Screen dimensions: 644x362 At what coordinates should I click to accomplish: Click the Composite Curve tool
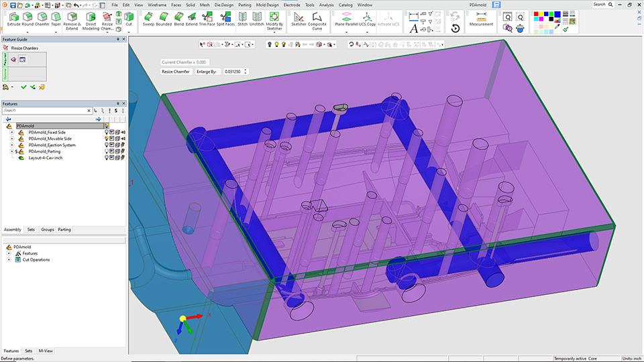(x=317, y=21)
